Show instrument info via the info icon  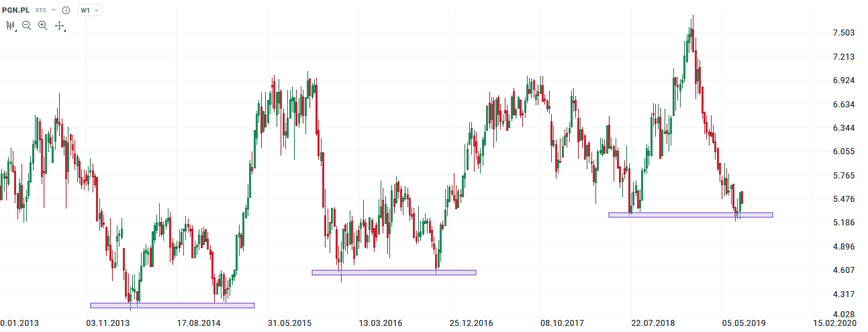pyautogui.click(x=66, y=11)
